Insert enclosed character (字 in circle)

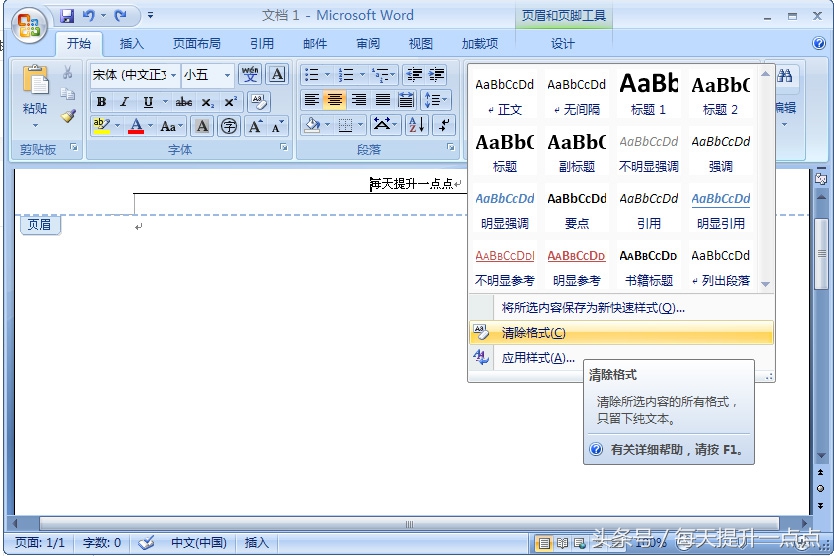coord(229,127)
